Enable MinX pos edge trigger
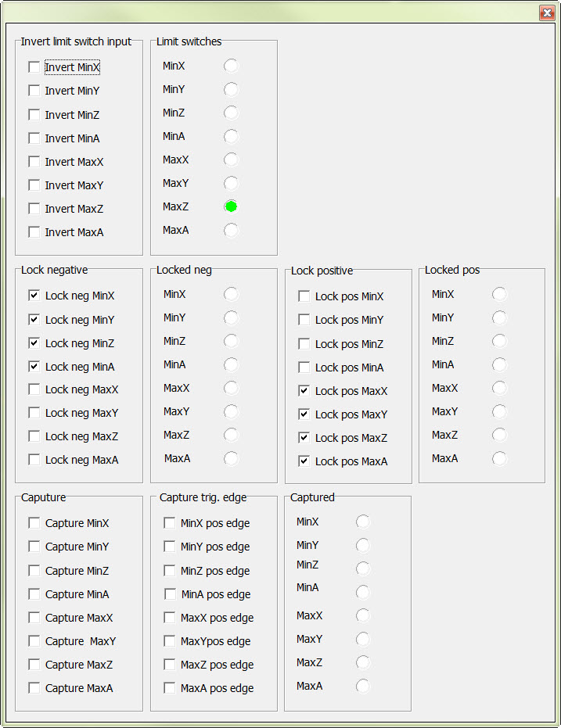Image resolution: width=561 pixels, height=728 pixels. [170, 523]
